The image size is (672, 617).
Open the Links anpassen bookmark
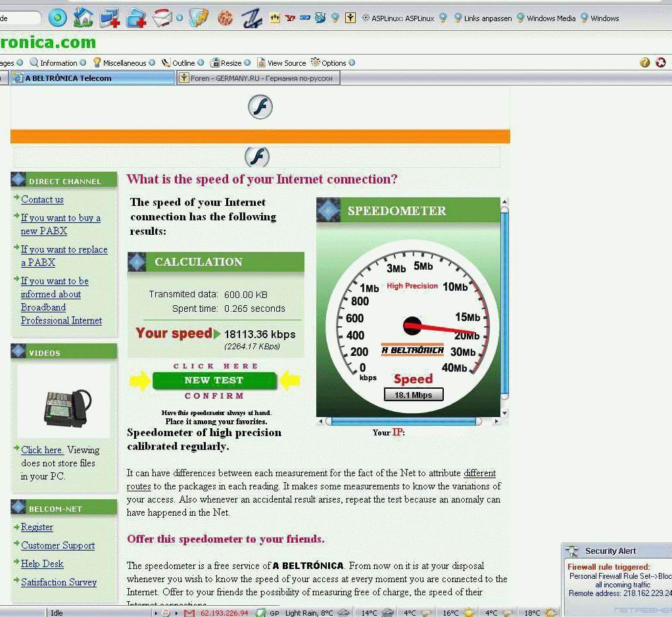click(483, 18)
